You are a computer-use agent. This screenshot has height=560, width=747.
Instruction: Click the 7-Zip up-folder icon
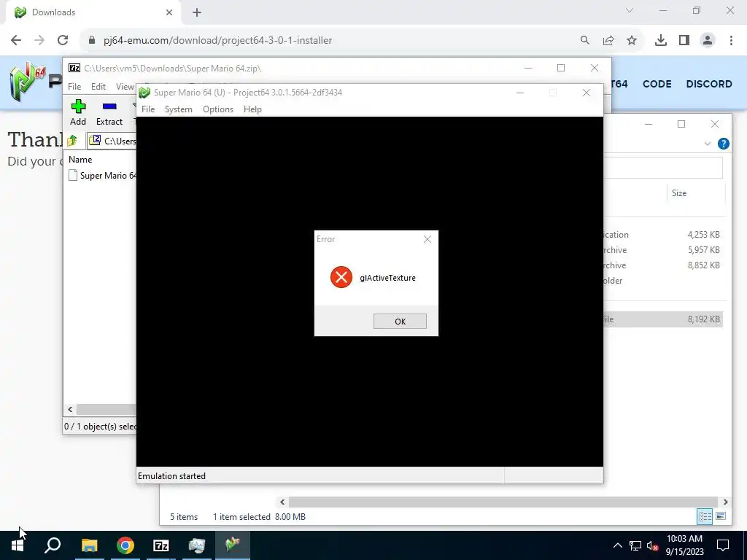(x=72, y=141)
